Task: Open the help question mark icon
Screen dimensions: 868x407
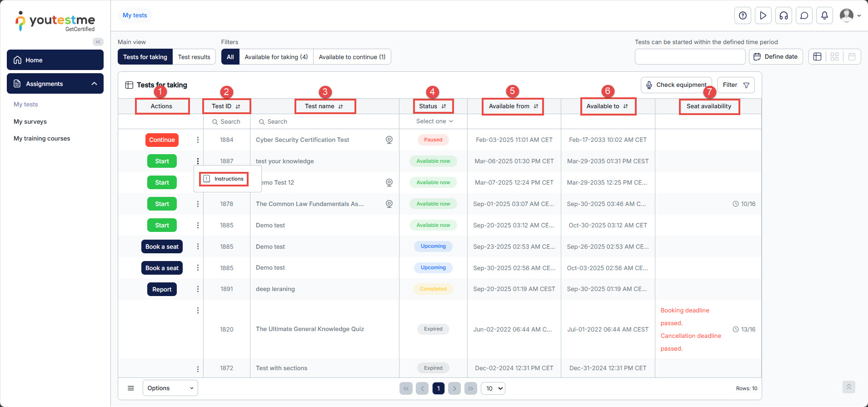Action: [743, 15]
